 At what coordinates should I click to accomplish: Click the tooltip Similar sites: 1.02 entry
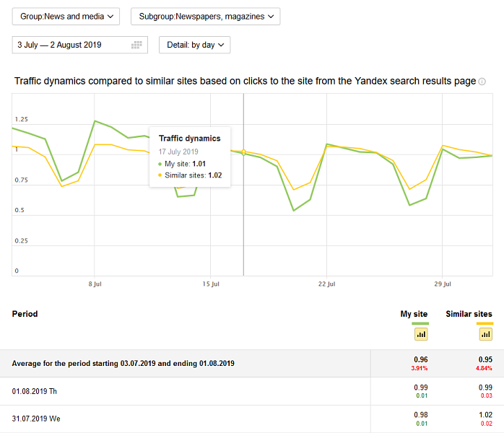click(x=190, y=175)
